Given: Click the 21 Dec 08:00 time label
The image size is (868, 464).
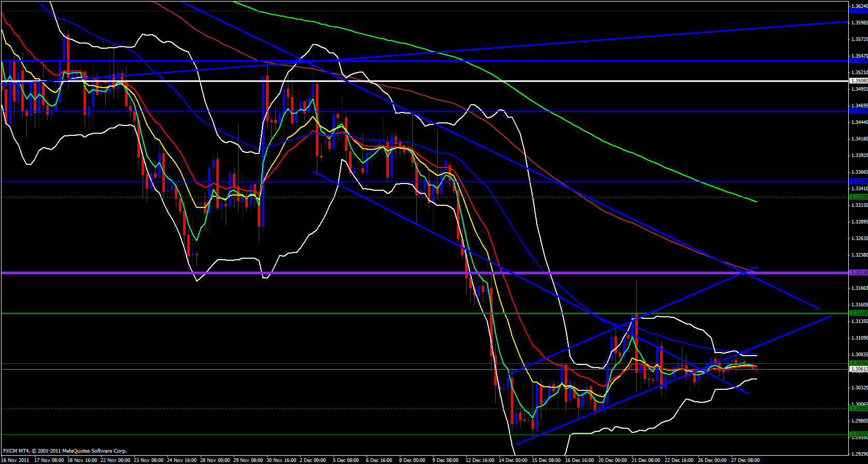Looking at the screenshot, I should (x=646, y=460).
